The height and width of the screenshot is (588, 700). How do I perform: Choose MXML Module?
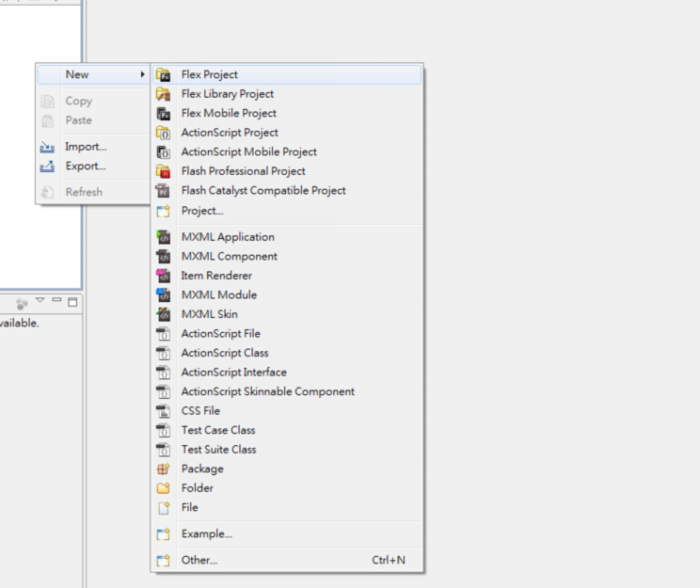point(287,295)
